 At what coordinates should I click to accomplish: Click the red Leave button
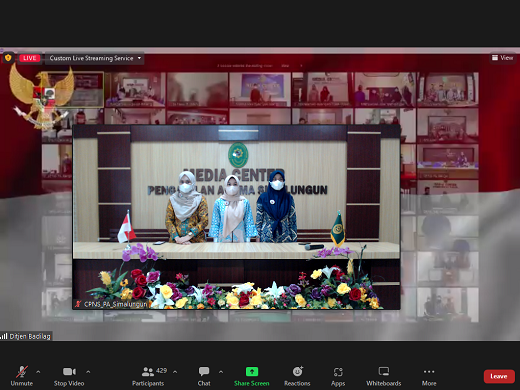pos(499,376)
